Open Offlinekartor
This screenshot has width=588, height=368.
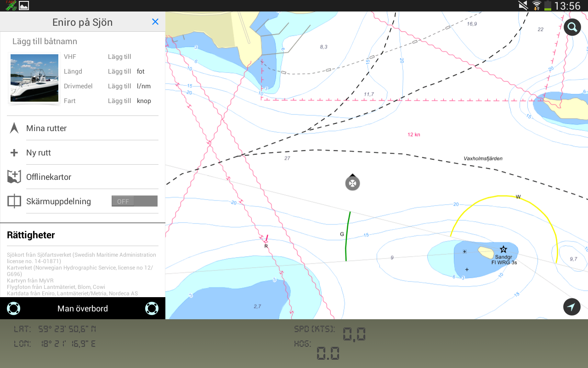pos(83,177)
